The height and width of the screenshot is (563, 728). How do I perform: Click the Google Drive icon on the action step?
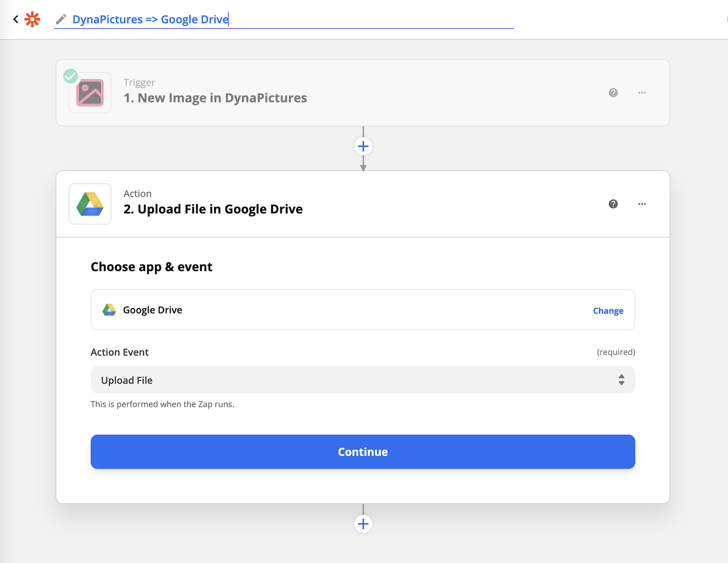[x=90, y=204]
